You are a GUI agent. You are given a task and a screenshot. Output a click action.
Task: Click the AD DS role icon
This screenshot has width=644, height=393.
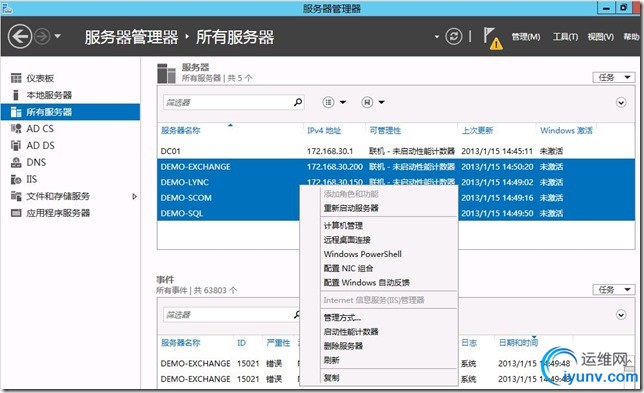[16, 145]
